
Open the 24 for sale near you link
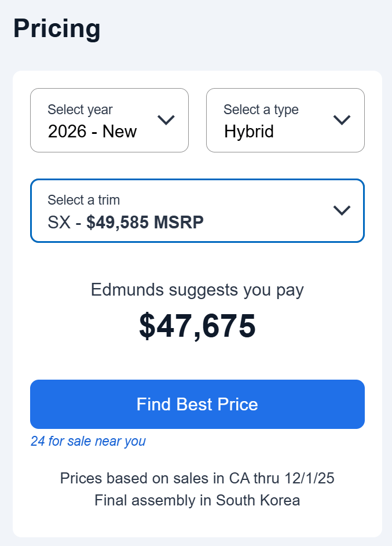click(88, 441)
